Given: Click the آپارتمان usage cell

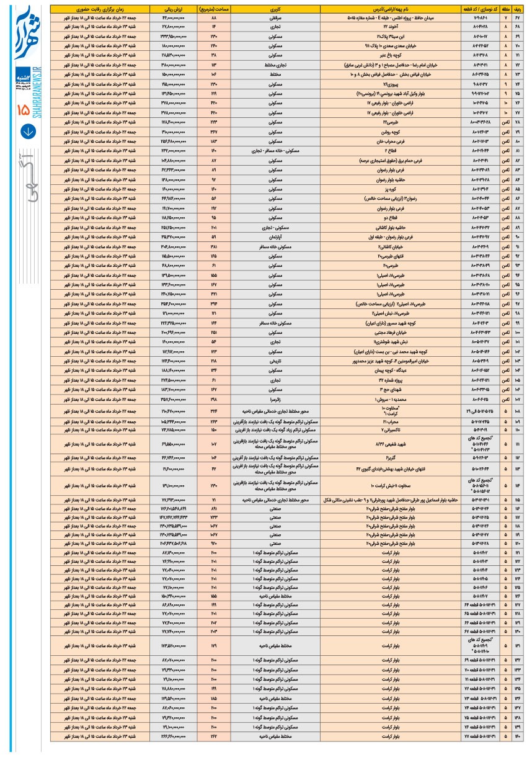Looking at the screenshot, I should (276, 236).
